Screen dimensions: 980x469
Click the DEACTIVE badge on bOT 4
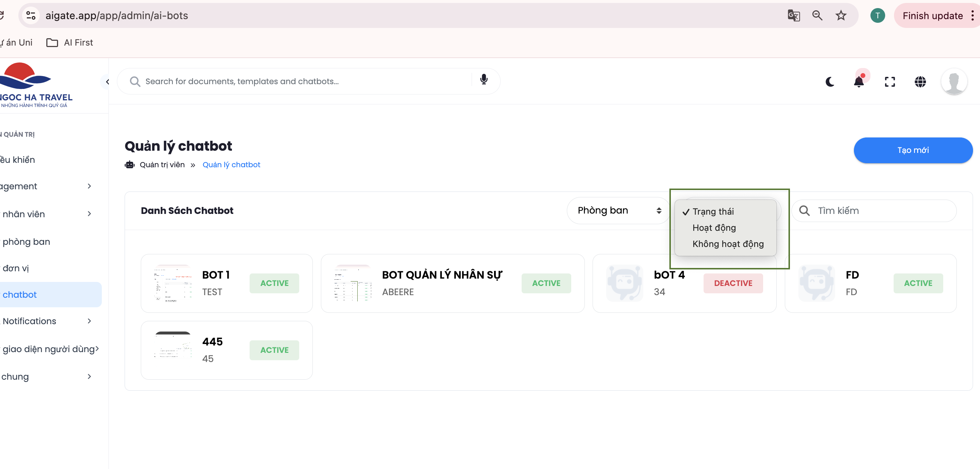[733, 283]
